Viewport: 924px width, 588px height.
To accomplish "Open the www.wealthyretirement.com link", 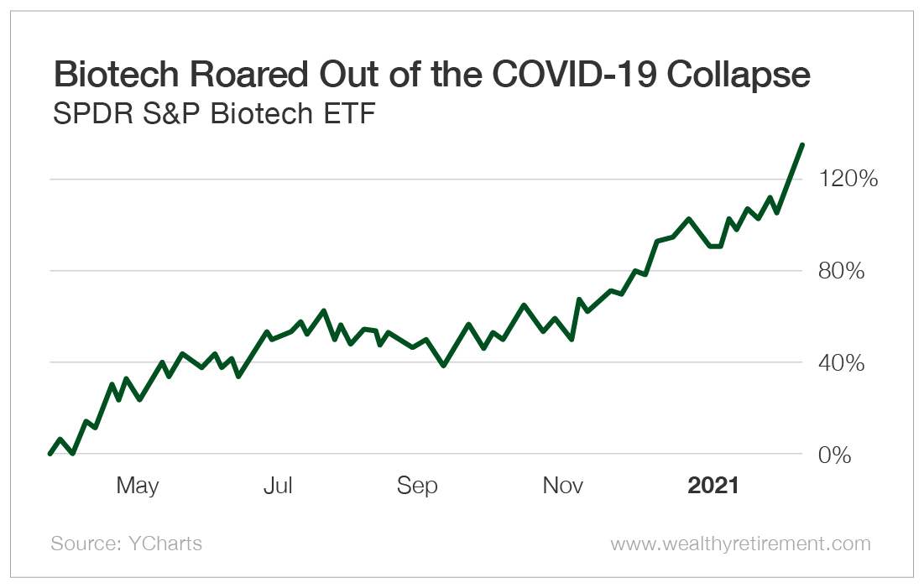I will pyautogui.click(x=740, y=544).
